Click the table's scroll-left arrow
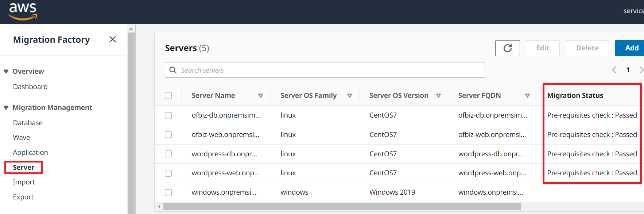This screenshot has height=214, width=644. pyautogui.click(x=159, y=207)
